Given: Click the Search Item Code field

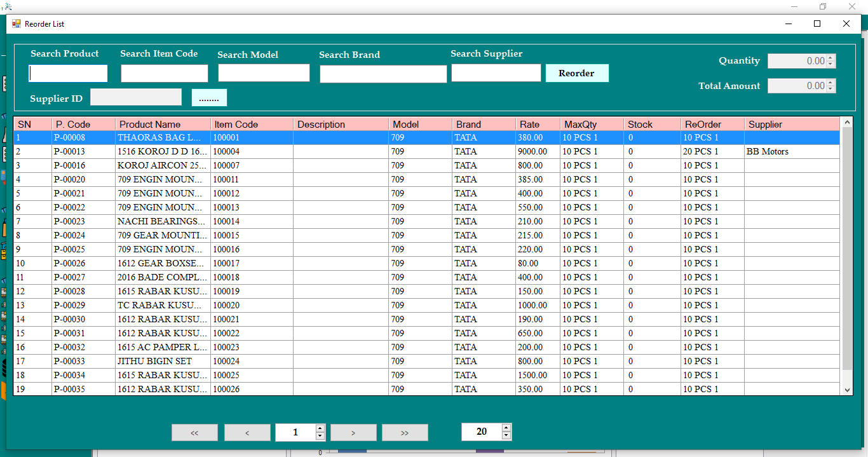Looking at the screenshot, I should tap(164, 74).
